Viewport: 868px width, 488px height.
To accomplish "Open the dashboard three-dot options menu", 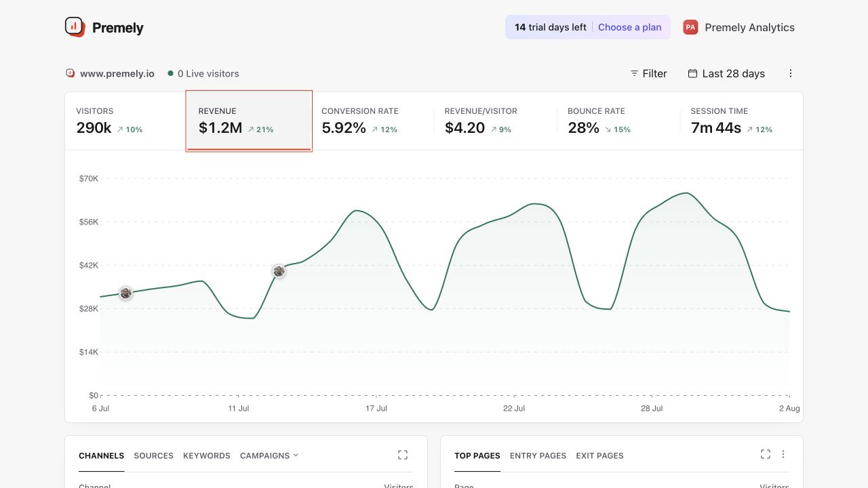I will 791,73.
